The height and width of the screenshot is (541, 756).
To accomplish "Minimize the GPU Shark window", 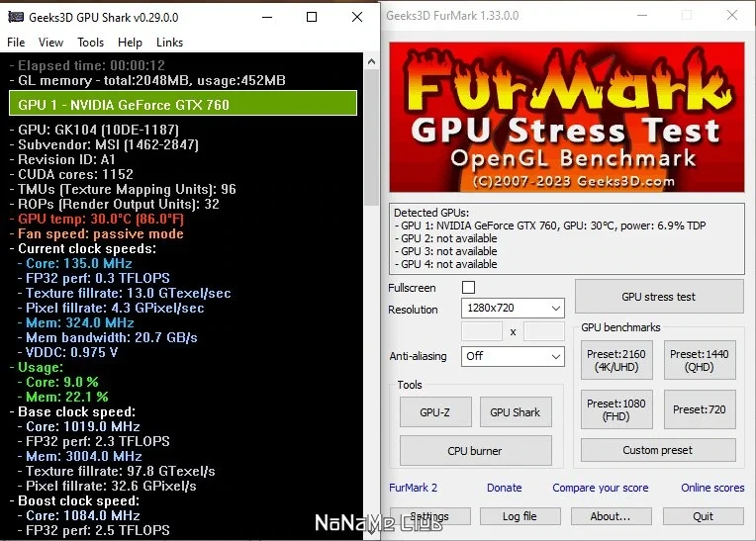I will pyautogui.click(x=267, y=18).
